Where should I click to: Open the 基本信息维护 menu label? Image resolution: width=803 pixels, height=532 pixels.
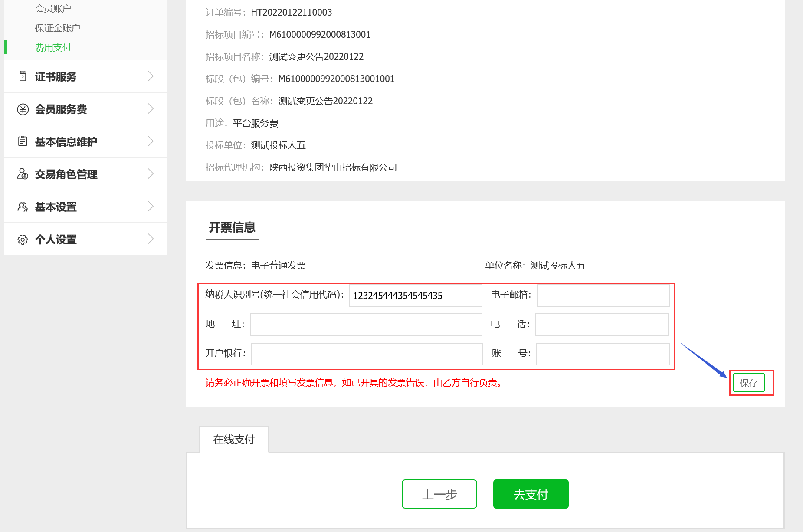coord(66,142)
